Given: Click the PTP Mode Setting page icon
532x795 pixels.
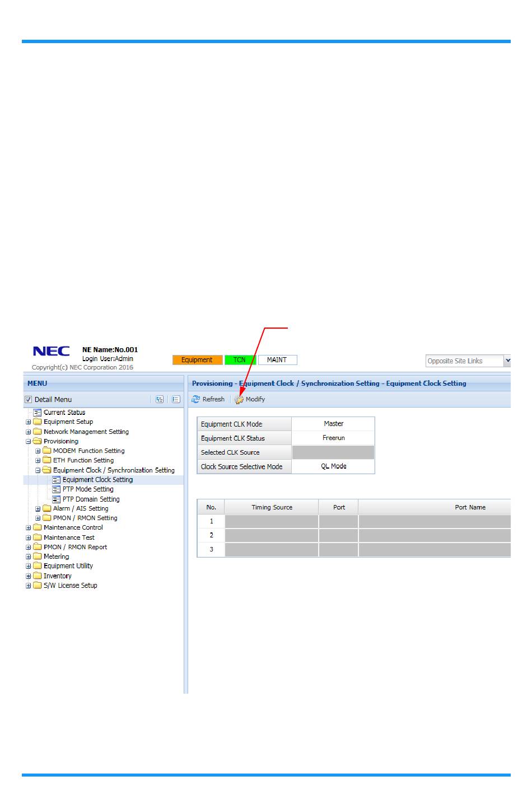Looking at the screenshot, I should click(57, 489).
